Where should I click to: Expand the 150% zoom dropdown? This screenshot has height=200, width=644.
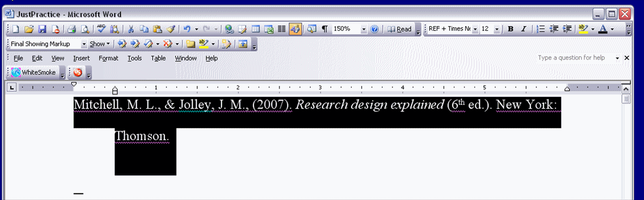coord(364,29)
